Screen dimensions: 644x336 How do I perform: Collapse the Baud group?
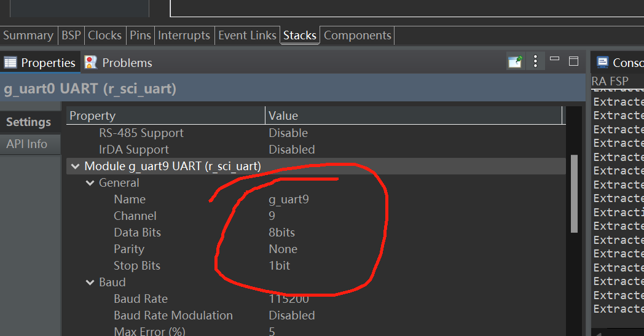90,282
